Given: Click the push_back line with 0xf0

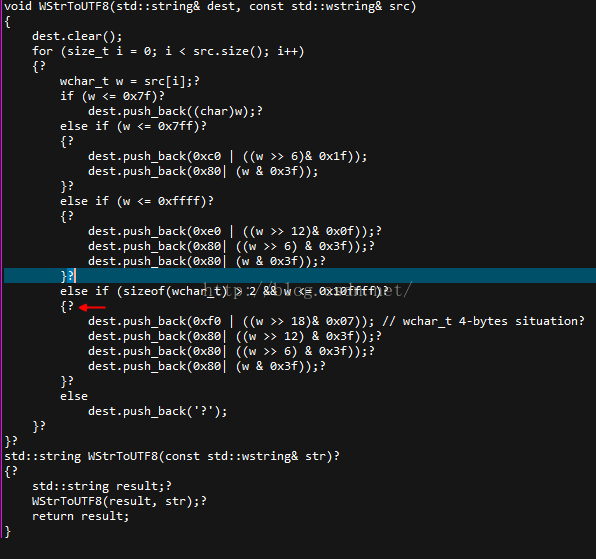Looking at the screenshot, I should [x=231, y=321].
